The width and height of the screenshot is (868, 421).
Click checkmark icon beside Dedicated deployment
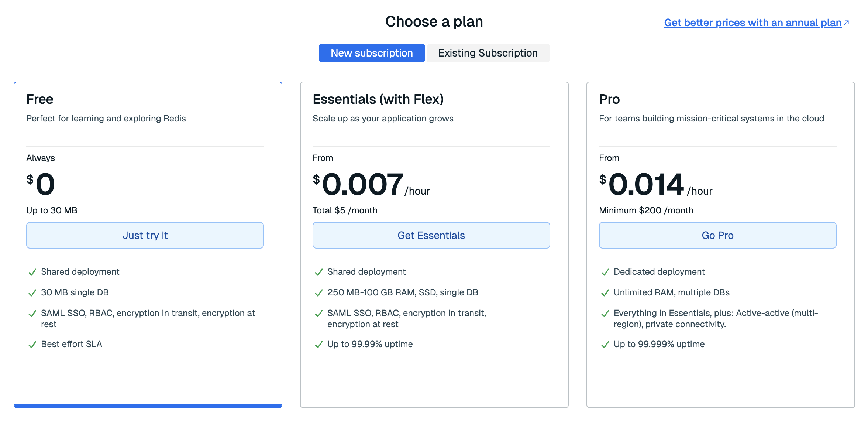pos(605,273)
